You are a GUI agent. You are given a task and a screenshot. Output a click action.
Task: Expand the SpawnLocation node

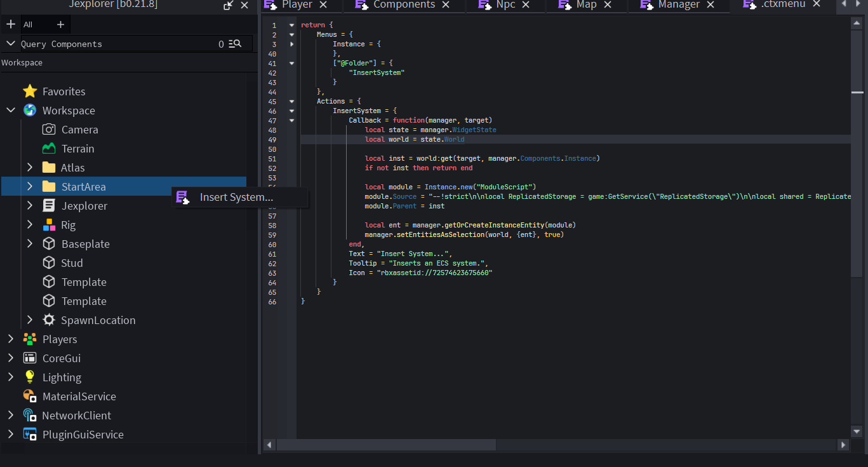pyautogui.click(x=30, y=320)
